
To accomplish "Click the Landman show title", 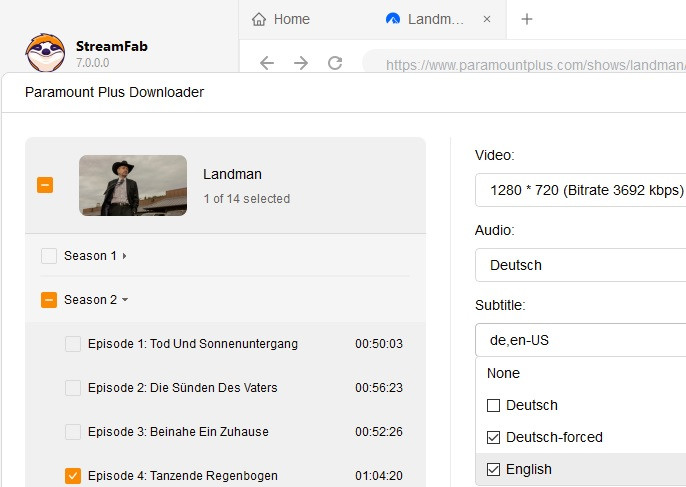I will point(232,174).
